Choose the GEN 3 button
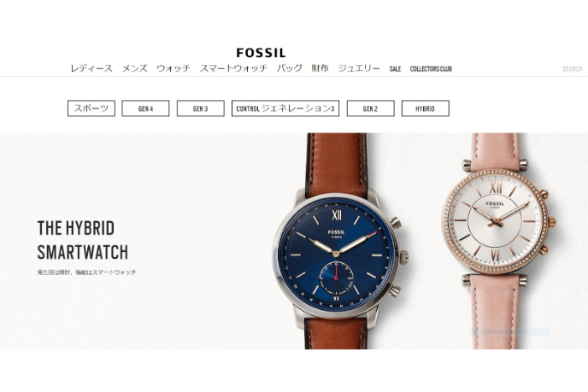 tap(201, 108)
